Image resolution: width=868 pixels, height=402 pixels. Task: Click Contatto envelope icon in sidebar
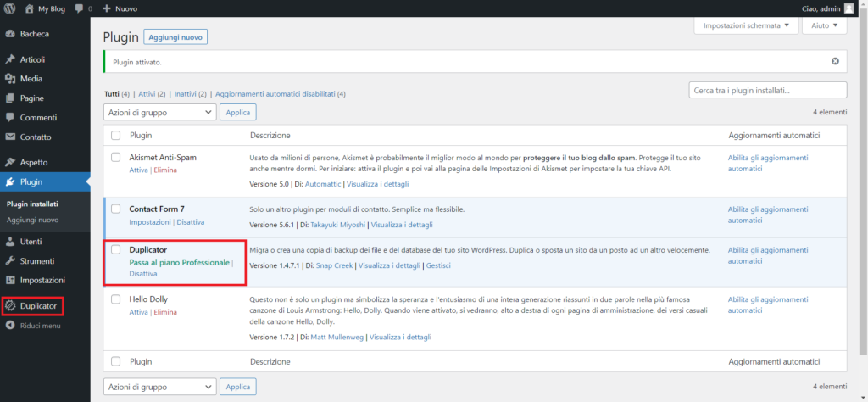point(10,137)
